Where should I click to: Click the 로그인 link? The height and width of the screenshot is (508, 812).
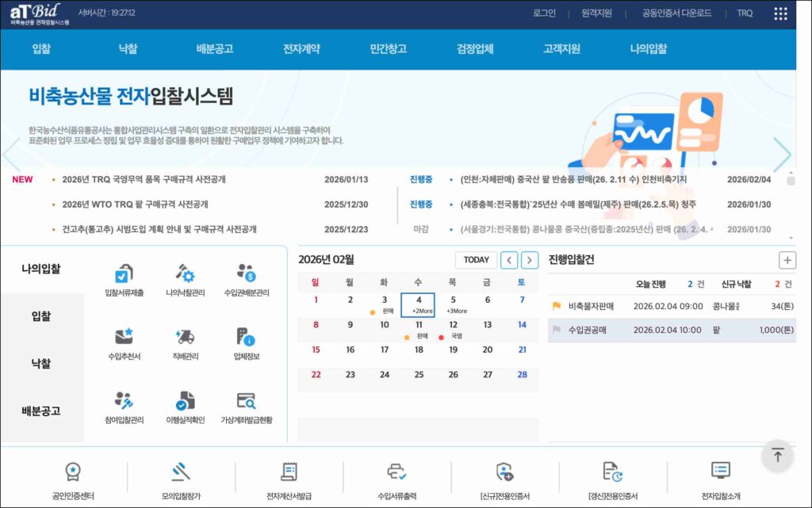pyautogui.click(x=544, y=13)
